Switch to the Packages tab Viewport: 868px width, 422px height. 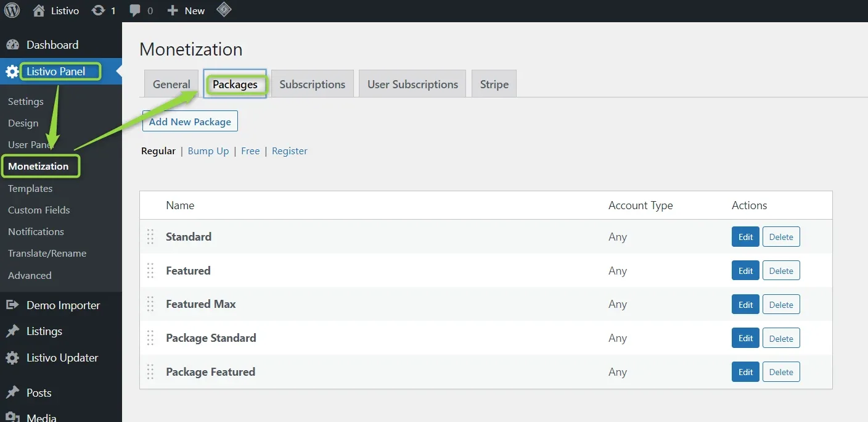coord(235,84)
